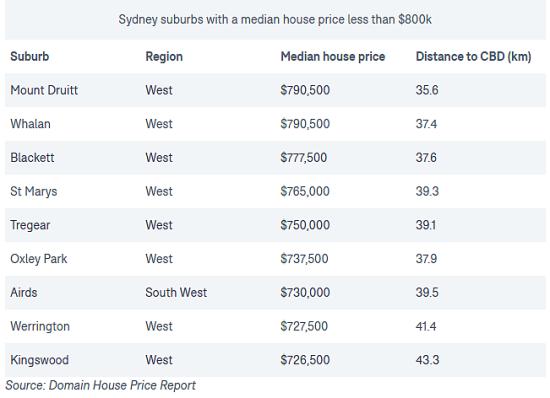
Task: Select the Kingswood suburb cell
Action: [40, 360]
